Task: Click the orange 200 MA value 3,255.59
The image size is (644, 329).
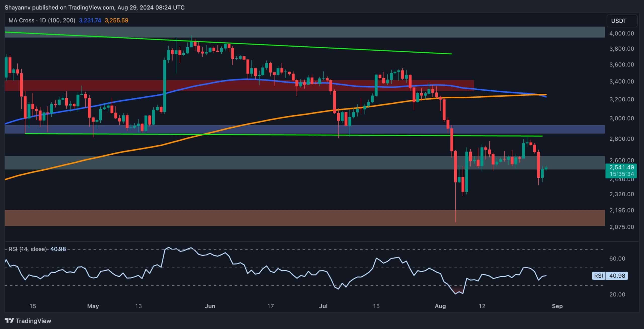Action: [116, 20]
